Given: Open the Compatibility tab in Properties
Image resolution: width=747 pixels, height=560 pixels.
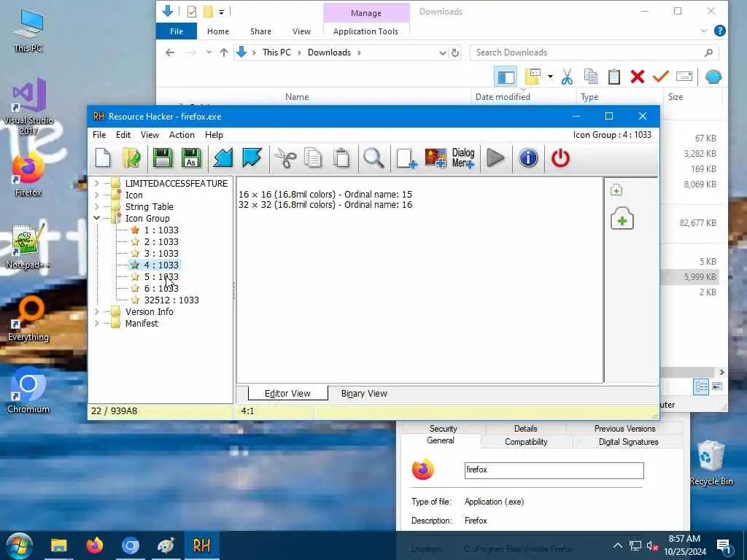Looking at the screenshot, I should pos(526,442).
